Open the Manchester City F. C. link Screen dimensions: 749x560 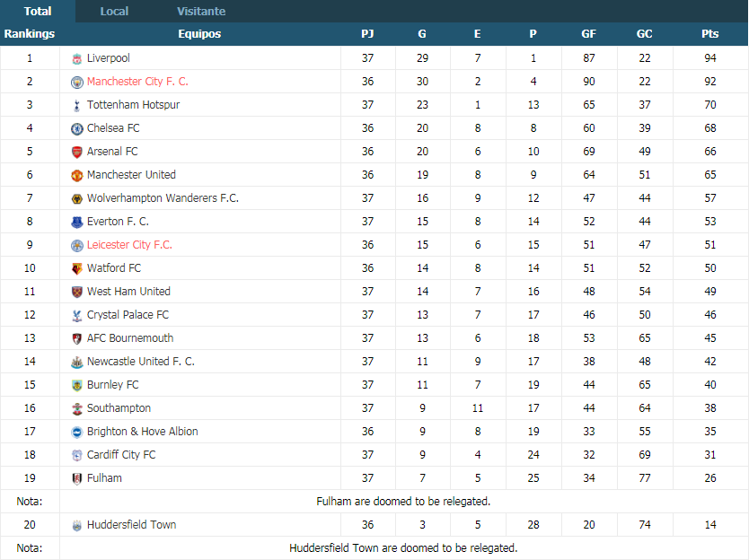[137, 82]
